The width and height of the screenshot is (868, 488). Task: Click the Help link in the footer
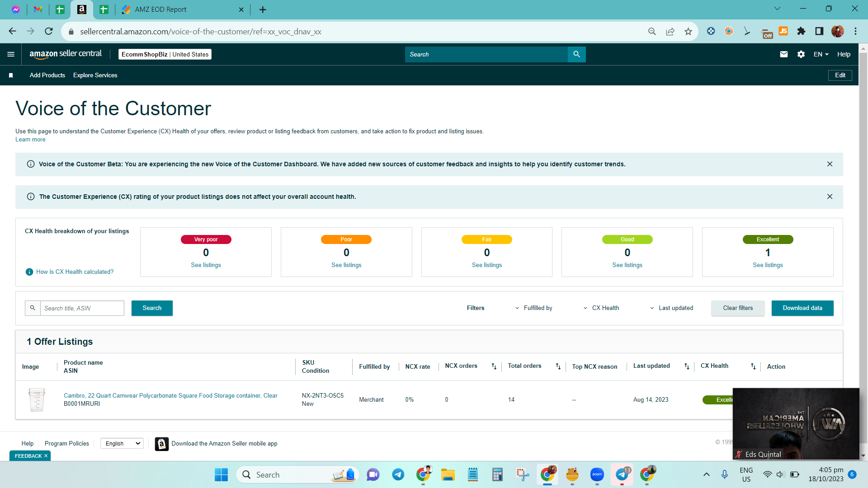(x=28, y=444)
